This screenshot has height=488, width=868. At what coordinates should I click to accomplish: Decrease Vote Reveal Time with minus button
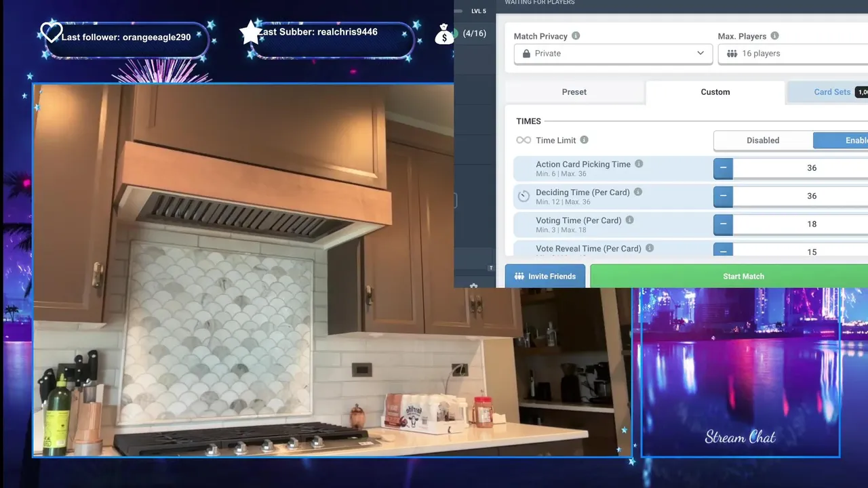tap(723, 249)
